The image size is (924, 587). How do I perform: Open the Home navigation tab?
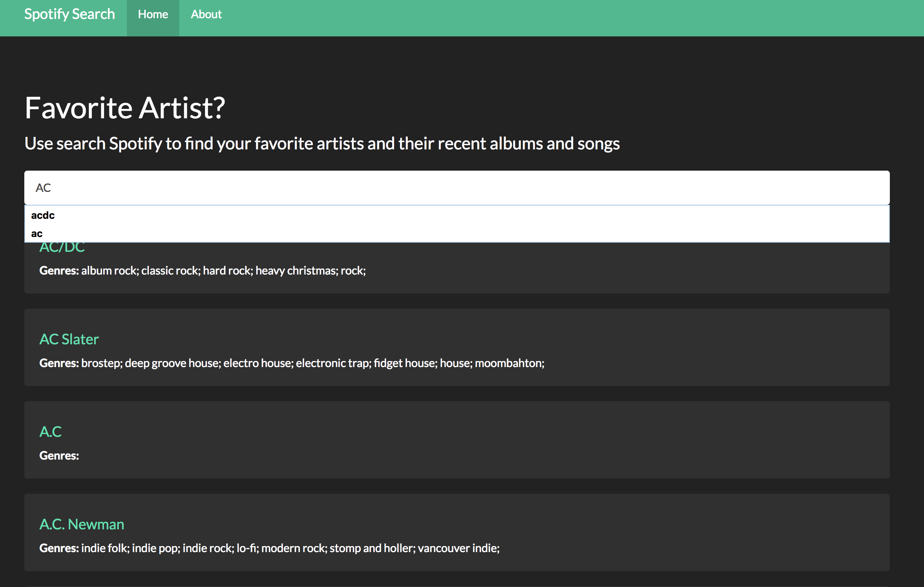pyautogui.click(x=153, y=14)
